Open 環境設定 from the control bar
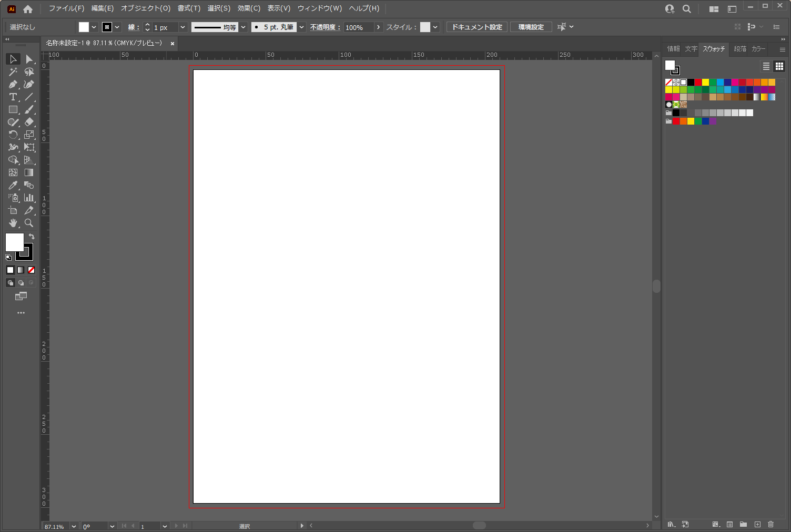This screenshot has width=791, height=532. [x=531, y=26]
